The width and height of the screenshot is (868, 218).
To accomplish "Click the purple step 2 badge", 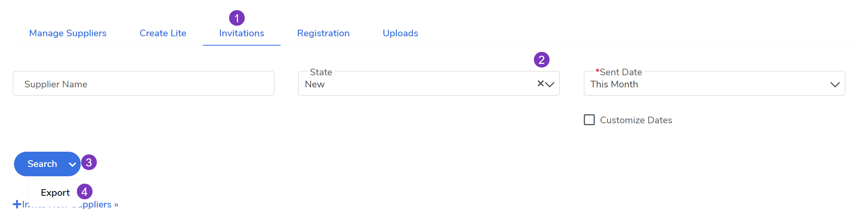I will (x=541, y=60).
